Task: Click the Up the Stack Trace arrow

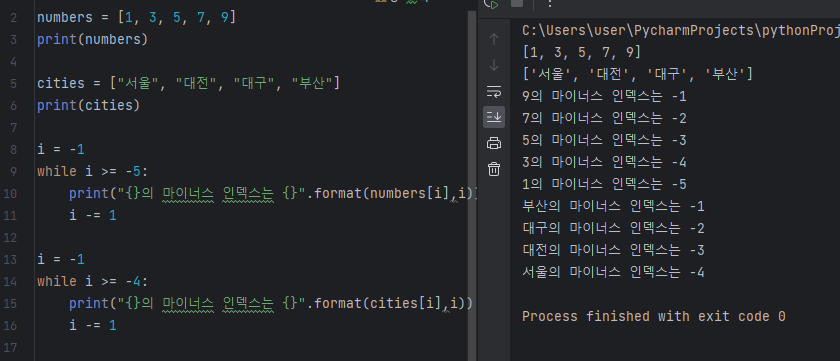Action: 494,39
